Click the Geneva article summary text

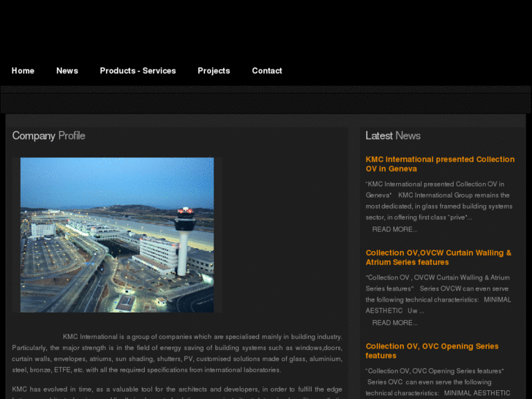pyautogui.click(x=439, y=201)
